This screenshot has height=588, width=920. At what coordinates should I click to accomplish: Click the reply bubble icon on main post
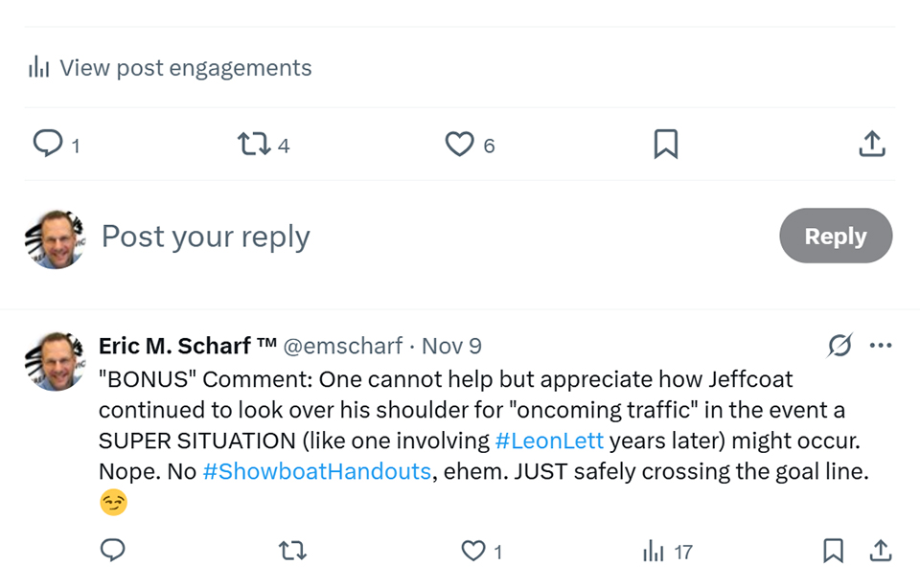[x=47, y=144]
